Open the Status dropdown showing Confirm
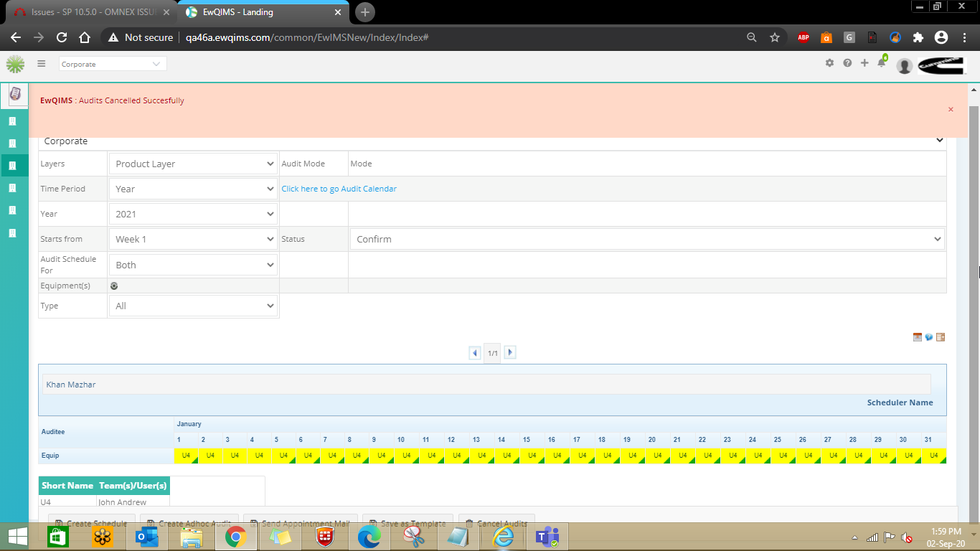The height and width of the screenshot is (551, 980). click(647, 239)
